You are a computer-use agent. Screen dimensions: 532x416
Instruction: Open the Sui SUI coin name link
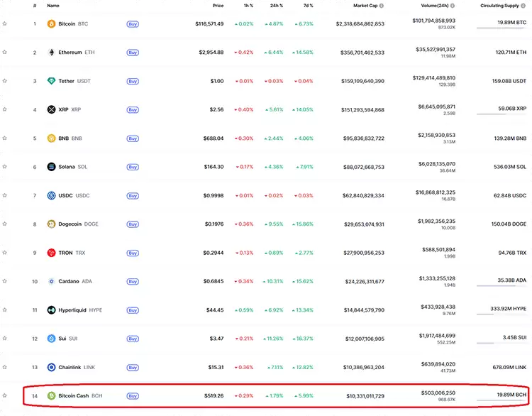click(66, 339)
